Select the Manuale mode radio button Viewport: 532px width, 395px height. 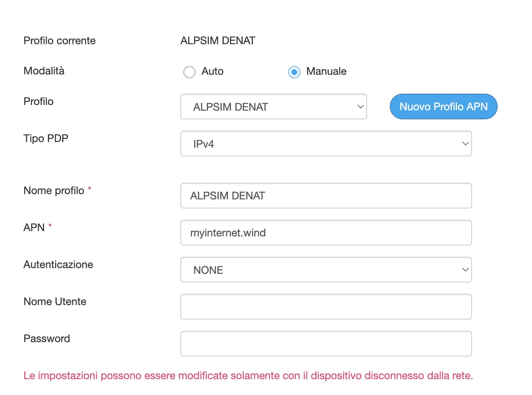point(294,72)
